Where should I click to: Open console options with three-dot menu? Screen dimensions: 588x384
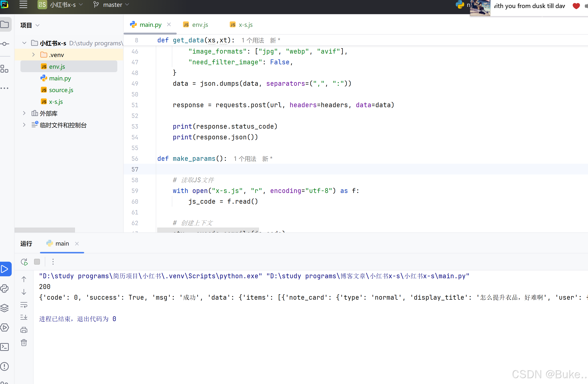(x=53, y=262)
